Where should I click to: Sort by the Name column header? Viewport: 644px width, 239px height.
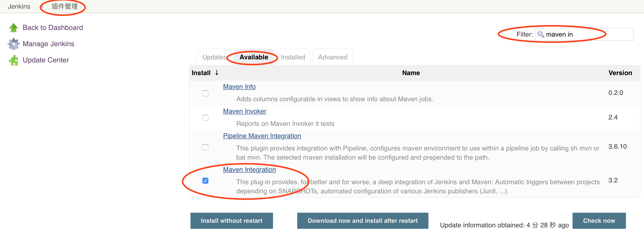pos(411,73)
